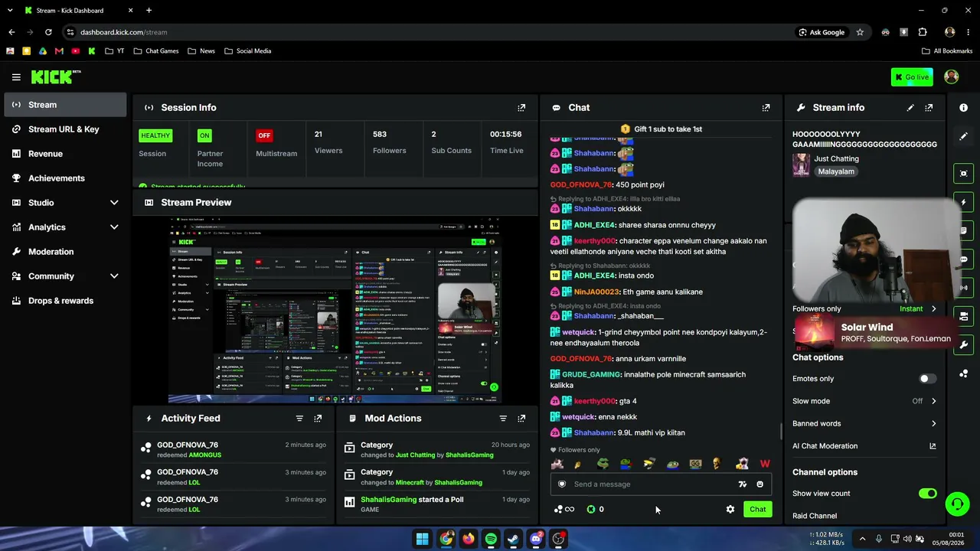Go to Stream URL & Key page
Screen dimensions: 980x551
pyautogui.click(x=65, y=129)
